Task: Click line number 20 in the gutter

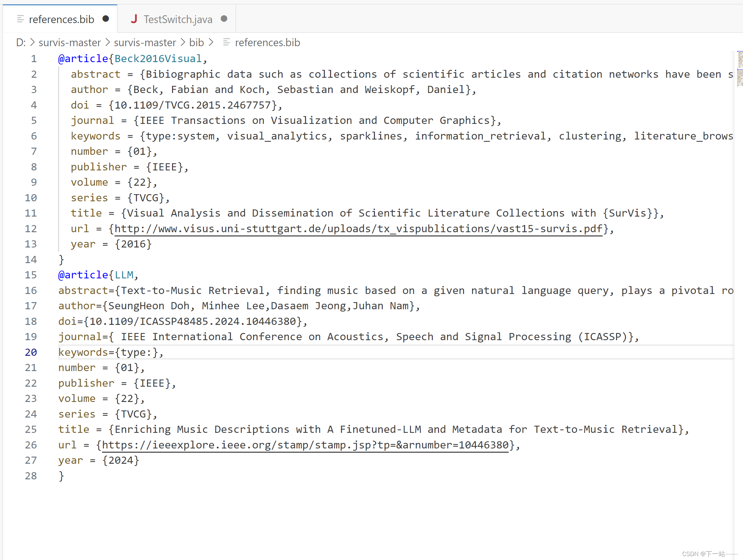Action: pos(31,353)
